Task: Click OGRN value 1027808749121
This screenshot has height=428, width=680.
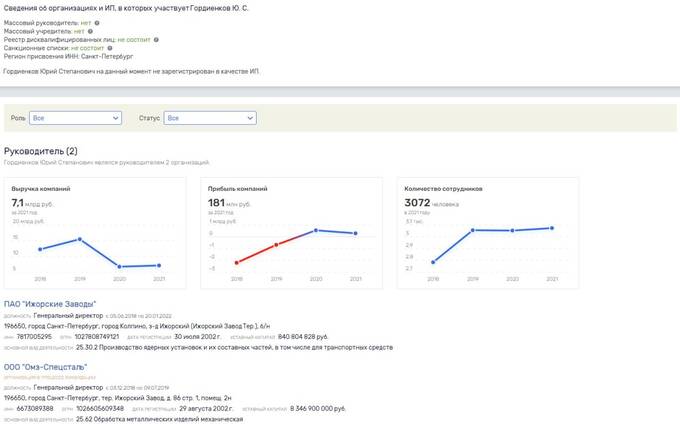Action: pyautogui.click(x=97, y=337)
